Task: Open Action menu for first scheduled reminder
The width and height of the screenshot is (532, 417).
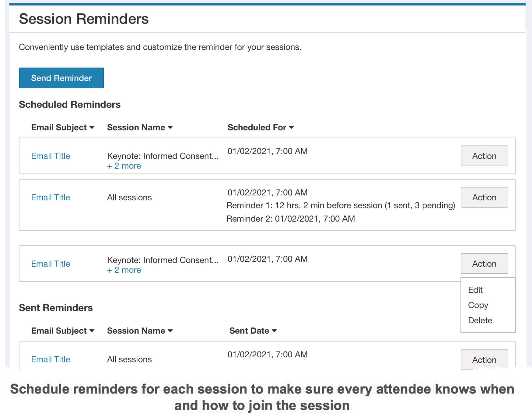Action: point(484,156)
